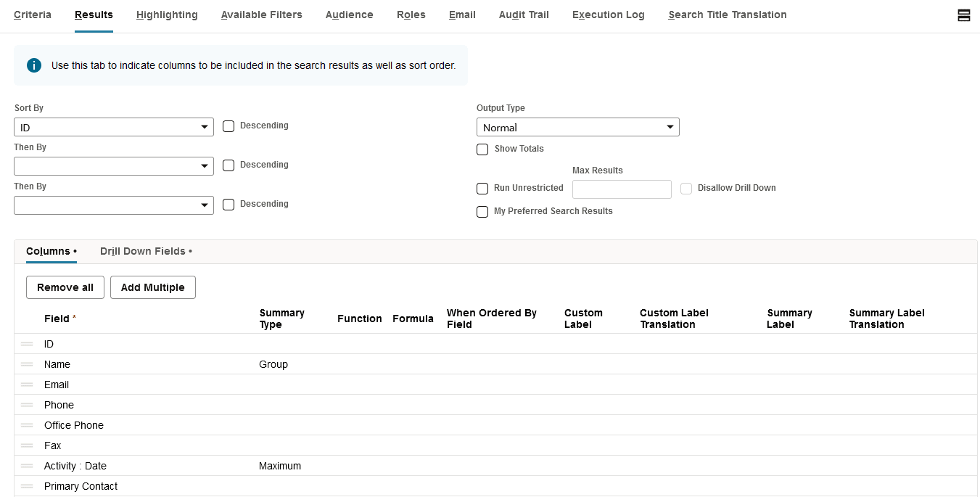This screenshot has height=497, width=980.
Task: Change the Output Type from Normal
Action: [577, 126]
